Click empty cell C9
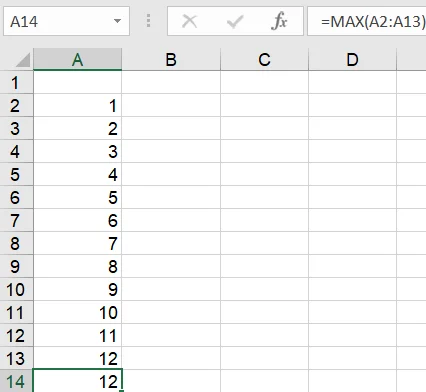The image size is (426, 392). click(264, 266)
